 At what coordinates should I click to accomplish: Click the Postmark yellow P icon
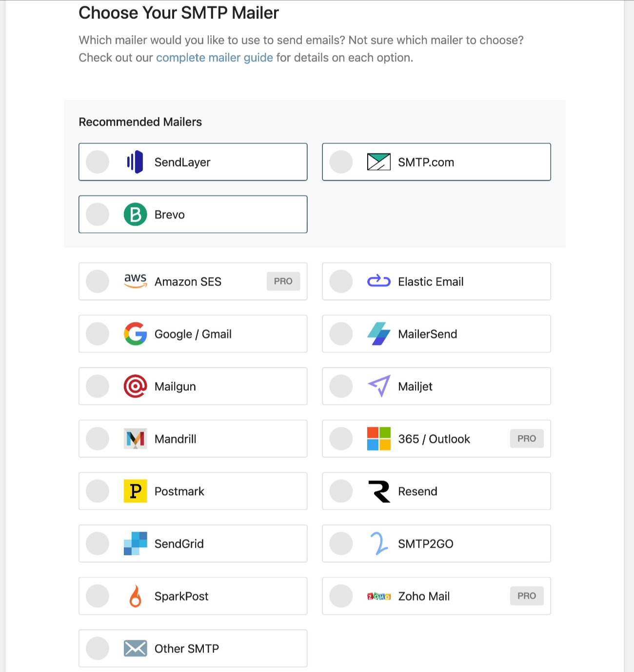135,491
